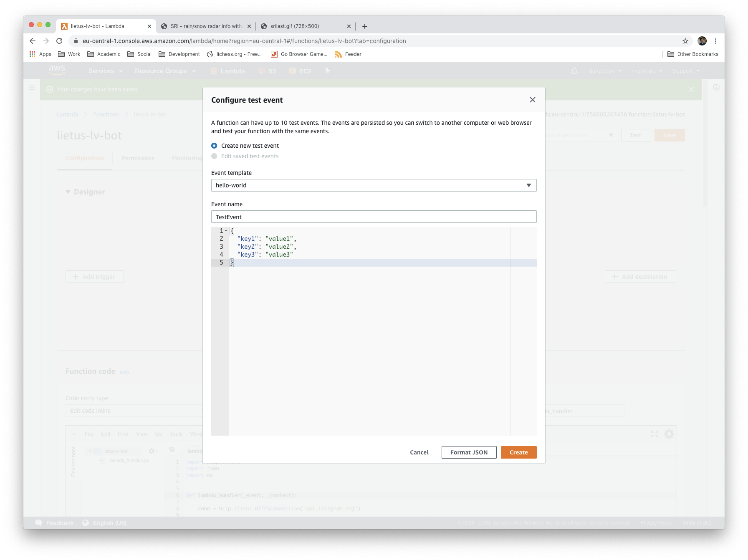
Task: Collapse the Designer section
Action: coord(68,192)
